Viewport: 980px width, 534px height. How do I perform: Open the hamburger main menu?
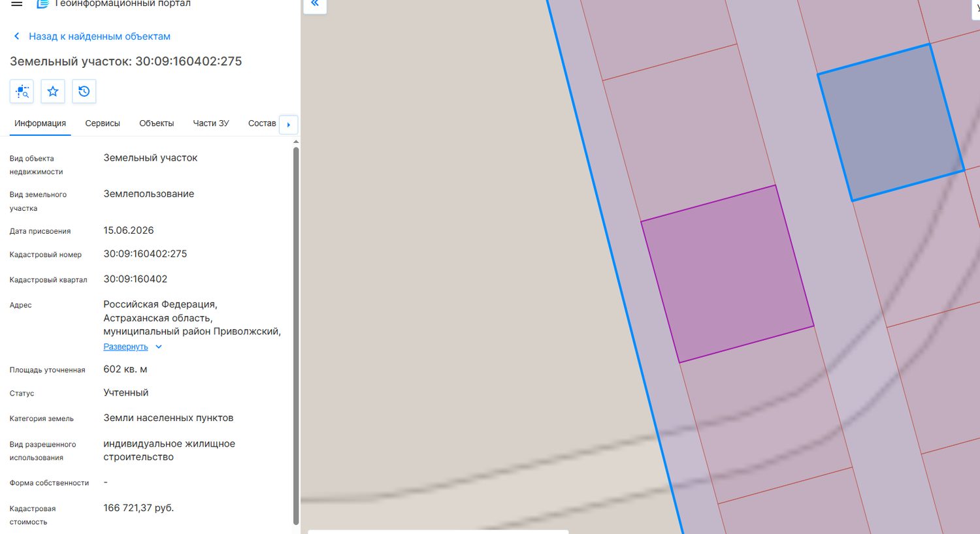point(17,3)
